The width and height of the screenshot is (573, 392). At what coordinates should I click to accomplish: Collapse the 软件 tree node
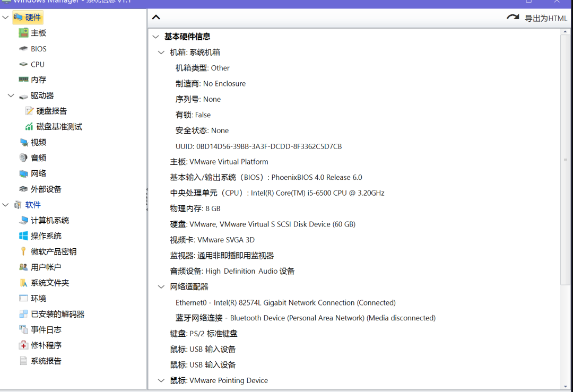coord(5,205)
